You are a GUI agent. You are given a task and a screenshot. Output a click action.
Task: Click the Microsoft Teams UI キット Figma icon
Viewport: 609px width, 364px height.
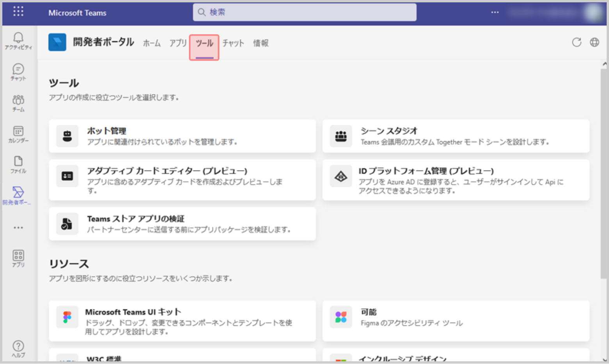(x=68, y=317)
